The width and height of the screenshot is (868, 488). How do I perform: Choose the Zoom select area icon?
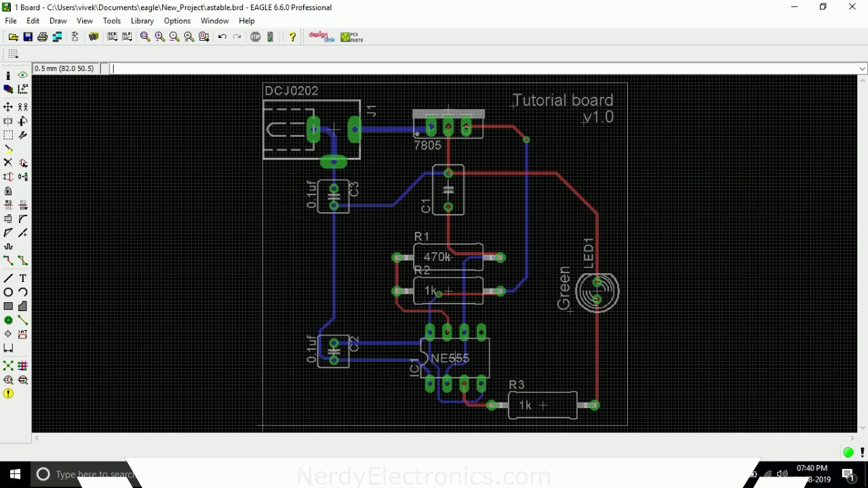204,37
